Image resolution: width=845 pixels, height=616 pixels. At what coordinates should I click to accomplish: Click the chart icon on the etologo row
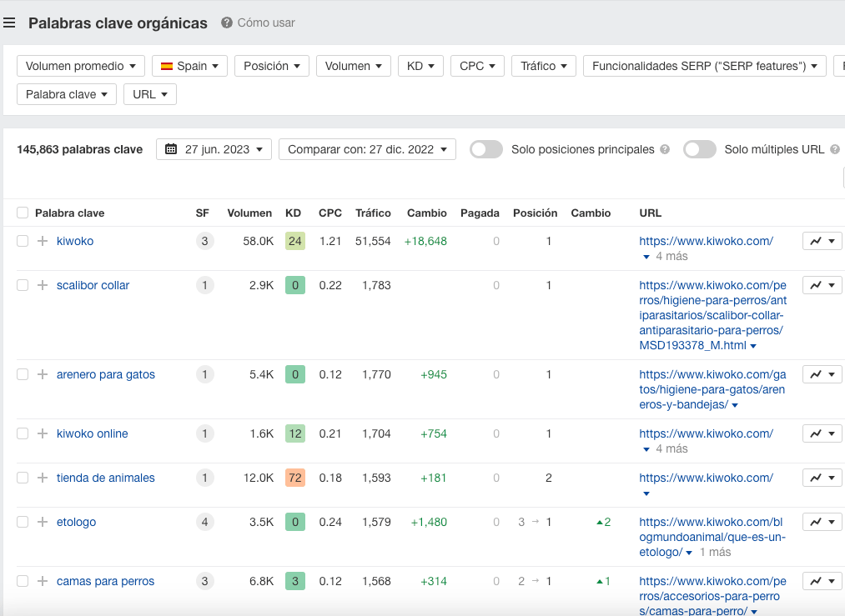coord(816,520)
